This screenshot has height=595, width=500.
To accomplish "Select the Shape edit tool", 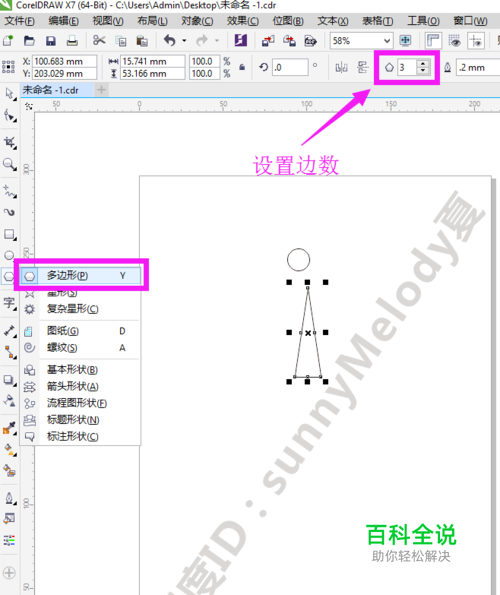I will click(x=9, y=115).
